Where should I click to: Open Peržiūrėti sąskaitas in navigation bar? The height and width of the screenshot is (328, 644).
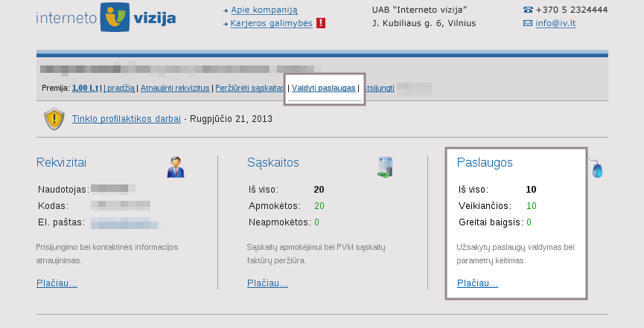(x=249, y=88)
